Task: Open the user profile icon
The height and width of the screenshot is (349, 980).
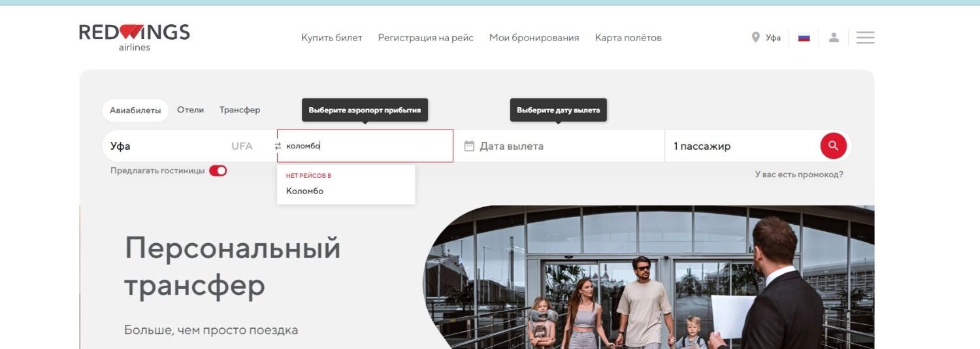Action: [834, 37]
